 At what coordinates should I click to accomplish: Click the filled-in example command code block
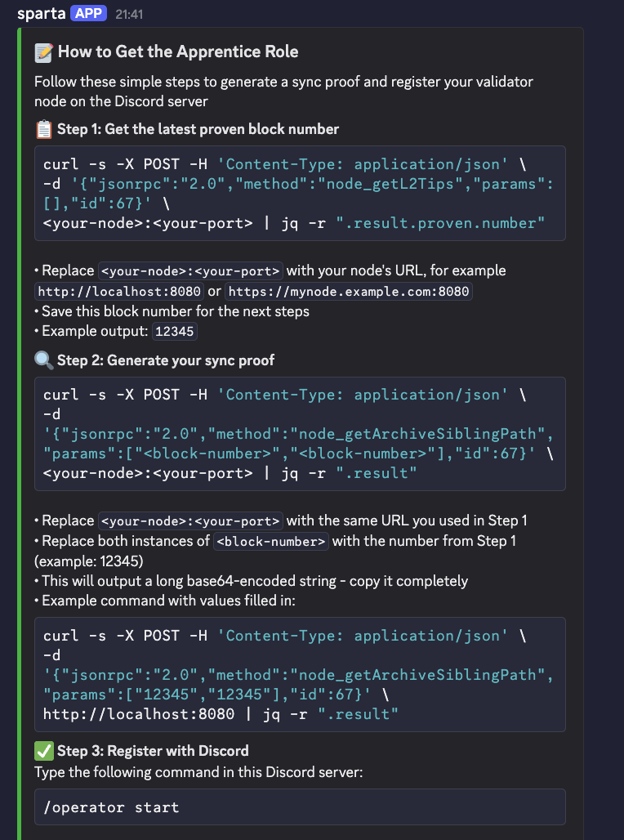point(300,674)
